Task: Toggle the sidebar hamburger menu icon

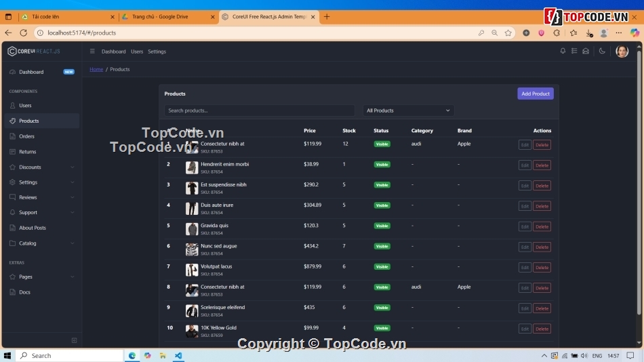Action: coord(92,52)
